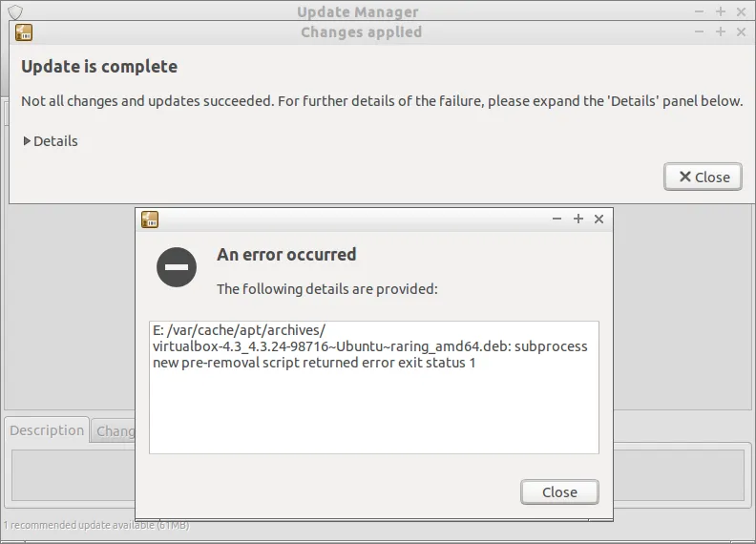Click the red error stop icon
The width and height of the screenshot is (756, 544).
coord(177,267)
